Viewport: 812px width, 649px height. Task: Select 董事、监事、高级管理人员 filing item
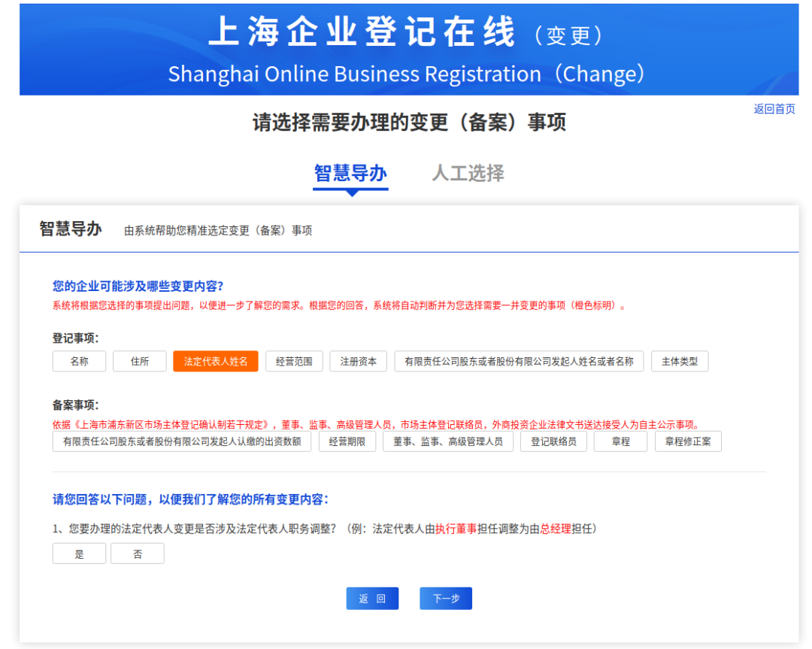click(x=448, y=442)
